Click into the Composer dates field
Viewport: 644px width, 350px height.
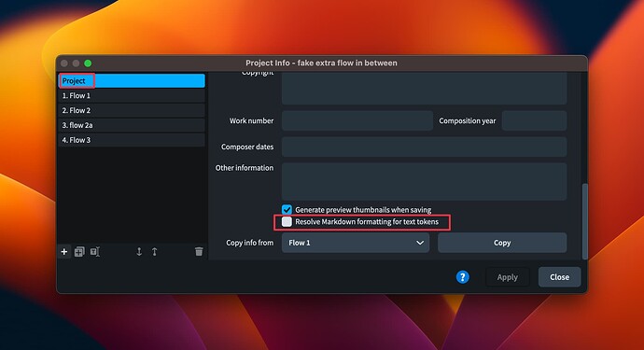click(x=425, y=147)
